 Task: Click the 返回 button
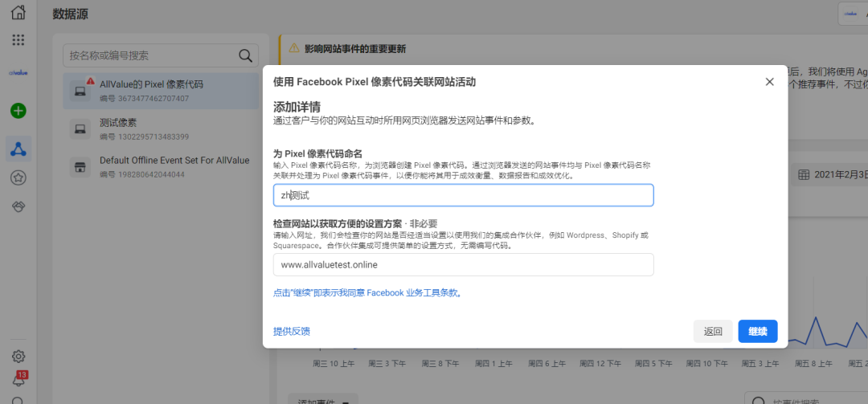click(713, 332)
